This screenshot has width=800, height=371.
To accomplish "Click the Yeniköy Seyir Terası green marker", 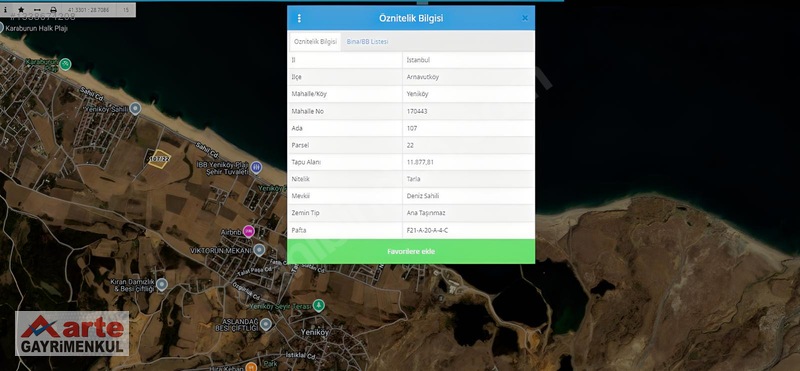I will (x=319, y=306).
